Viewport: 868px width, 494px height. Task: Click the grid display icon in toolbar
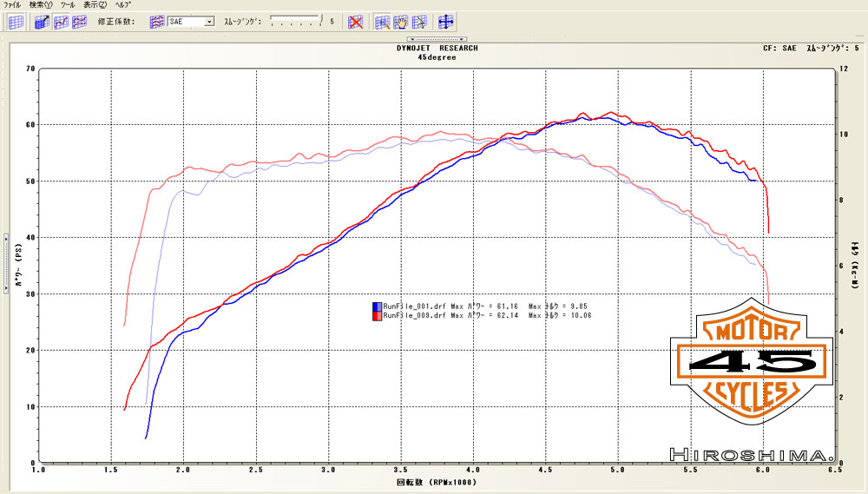(16, 22)
